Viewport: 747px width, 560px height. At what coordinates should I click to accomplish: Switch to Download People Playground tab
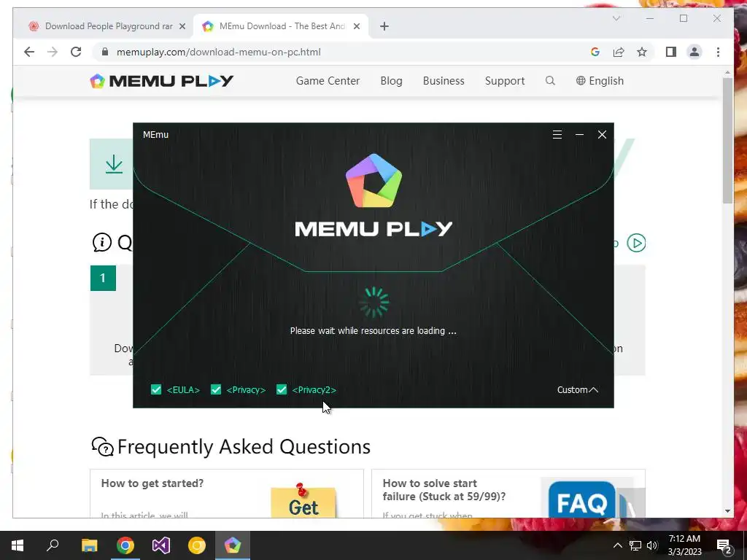[x=107, y=26]
